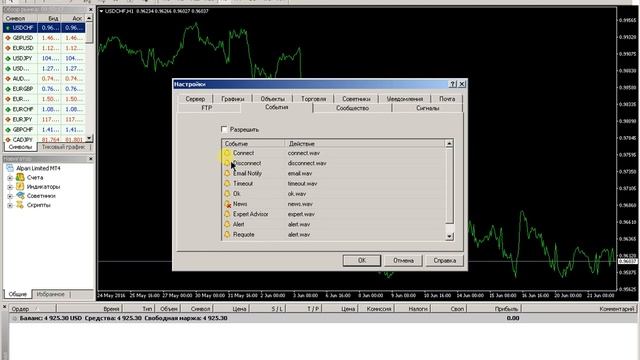Viewport: 640px width, 360px height.
Task: Select expert.wav action entry
Action: click(301, 214)
